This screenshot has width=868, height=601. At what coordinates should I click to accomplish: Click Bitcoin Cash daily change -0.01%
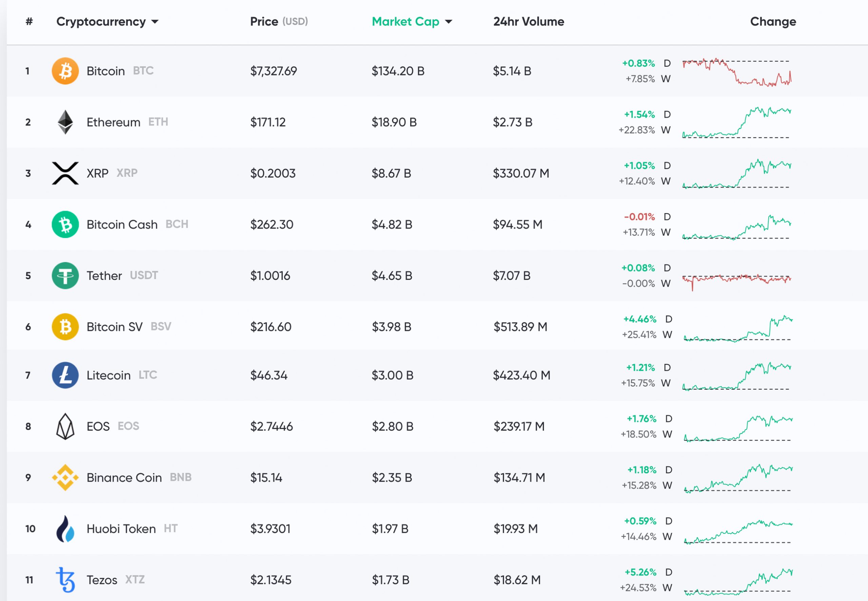point(639,217)
